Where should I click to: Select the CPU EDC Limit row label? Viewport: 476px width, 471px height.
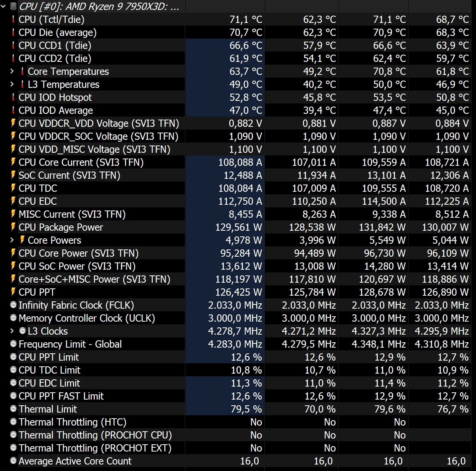point(49,383)
